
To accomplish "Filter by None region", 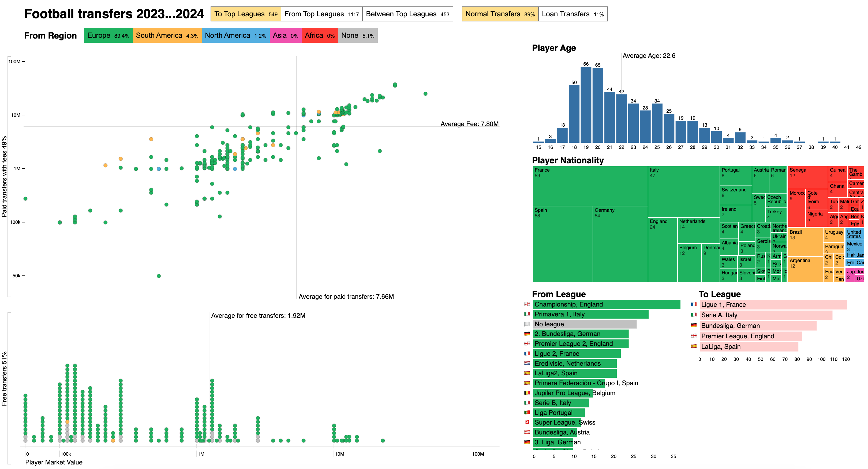I will [x=358, y=35].
